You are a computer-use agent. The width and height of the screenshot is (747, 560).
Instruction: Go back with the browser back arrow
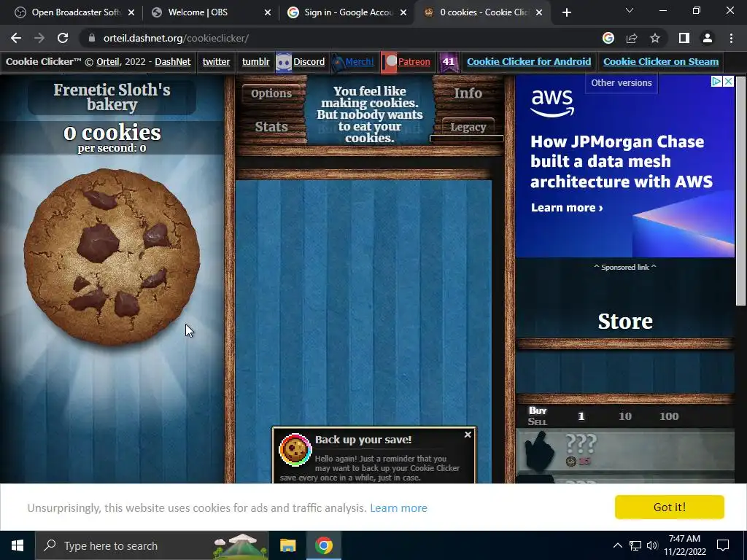click(16, 38)
